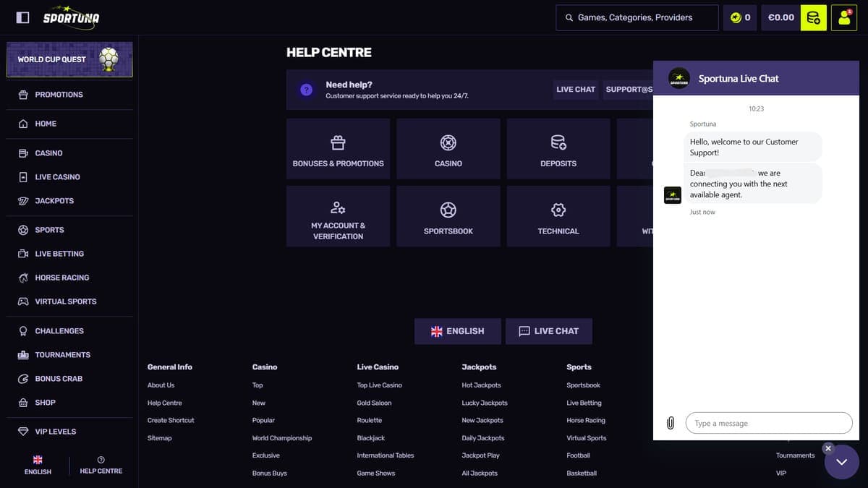Open Casino in the sidebar
The height and width of the screenshot is (488, 868).
coord(48,153)
